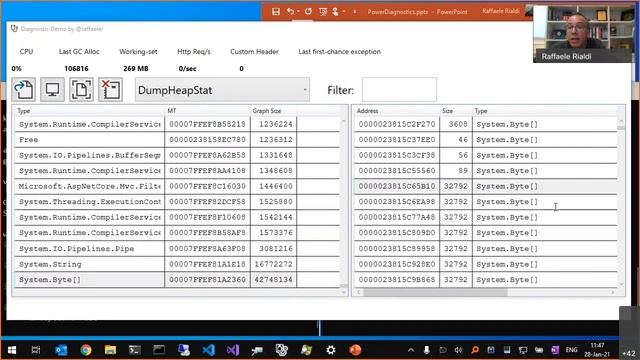Open PowerPoint from the taskbar
Viewport: 640px width, 360px height.
pos(355,350)
